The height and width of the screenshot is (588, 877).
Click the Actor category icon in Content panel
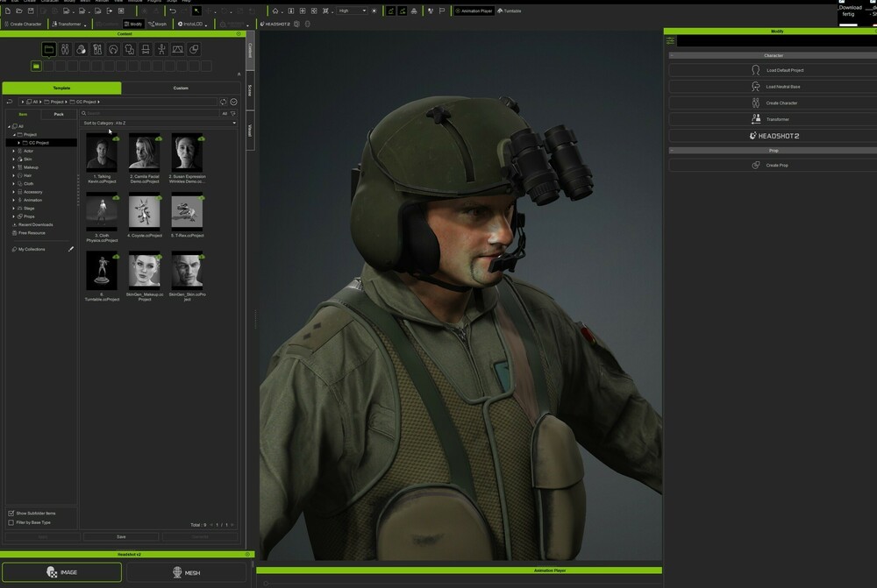65,50
